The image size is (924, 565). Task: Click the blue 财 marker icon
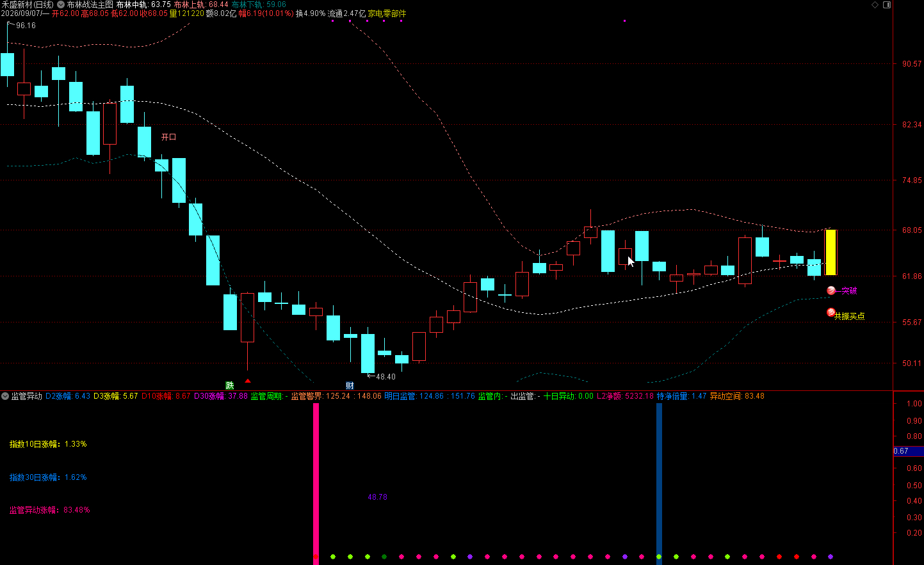click(350, 385)
